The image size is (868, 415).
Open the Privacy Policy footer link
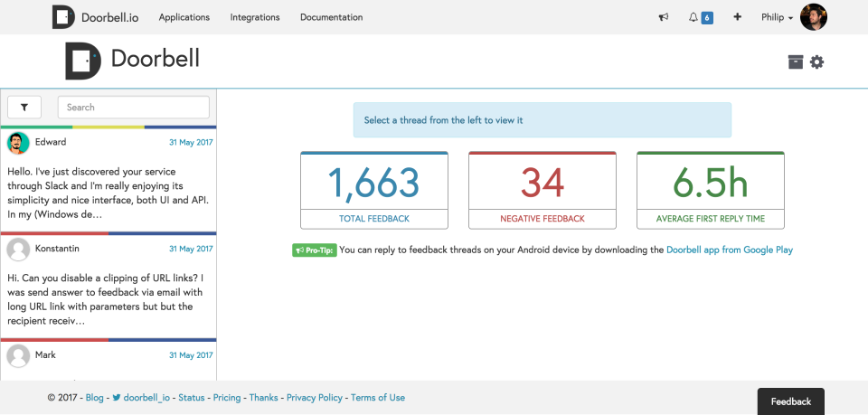(315, 397)
